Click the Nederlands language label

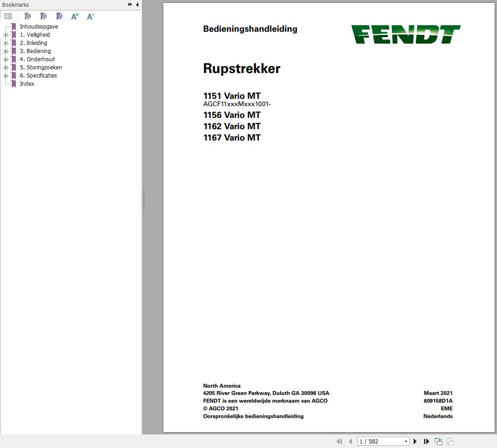pyautogui.click(x=438, y=416)
